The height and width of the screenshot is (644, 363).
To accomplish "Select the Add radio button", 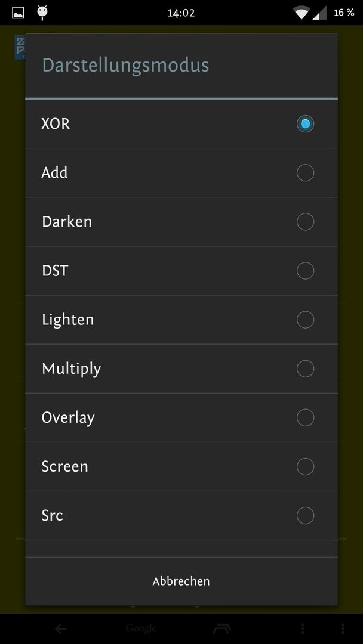I will (x=306, y=172).
